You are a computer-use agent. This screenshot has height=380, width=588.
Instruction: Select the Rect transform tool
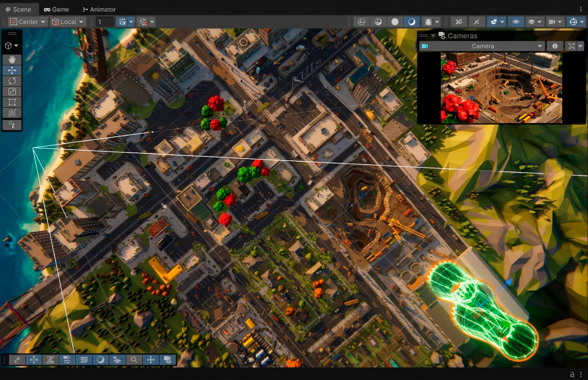pos(12,102)
